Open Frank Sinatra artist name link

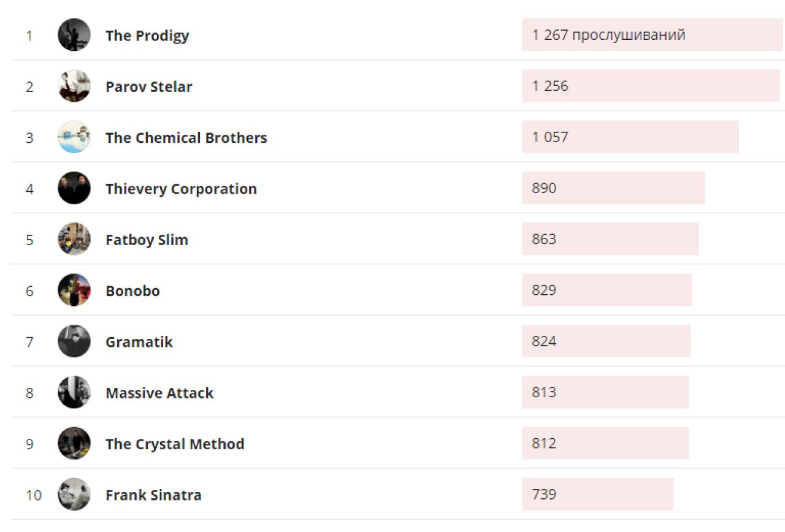pos(153,495)
